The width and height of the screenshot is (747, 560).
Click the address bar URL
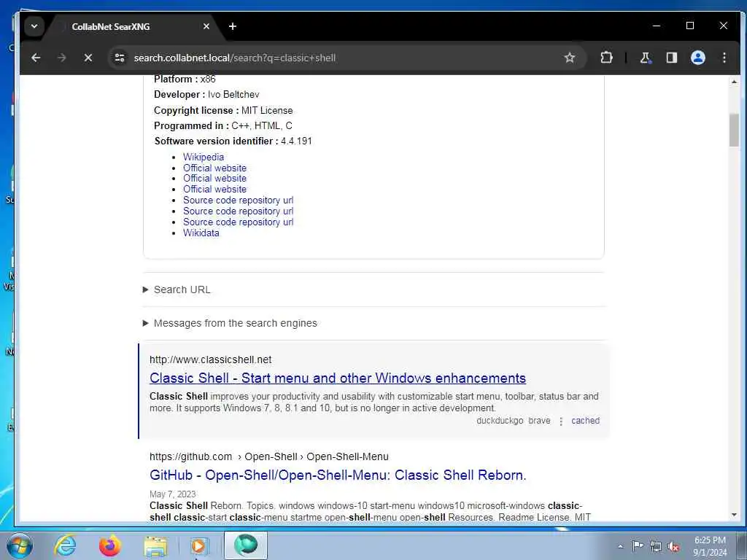(x=235, y=58)
